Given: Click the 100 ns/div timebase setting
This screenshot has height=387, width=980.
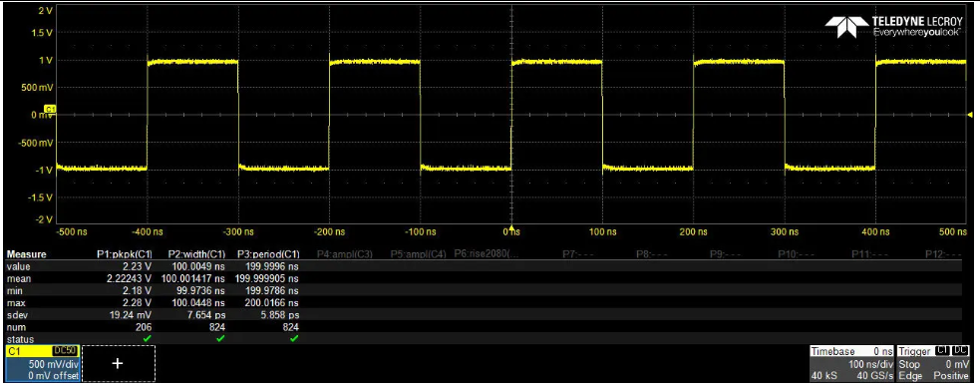Looking at the screenshot, I should click(x=870, y=364).
